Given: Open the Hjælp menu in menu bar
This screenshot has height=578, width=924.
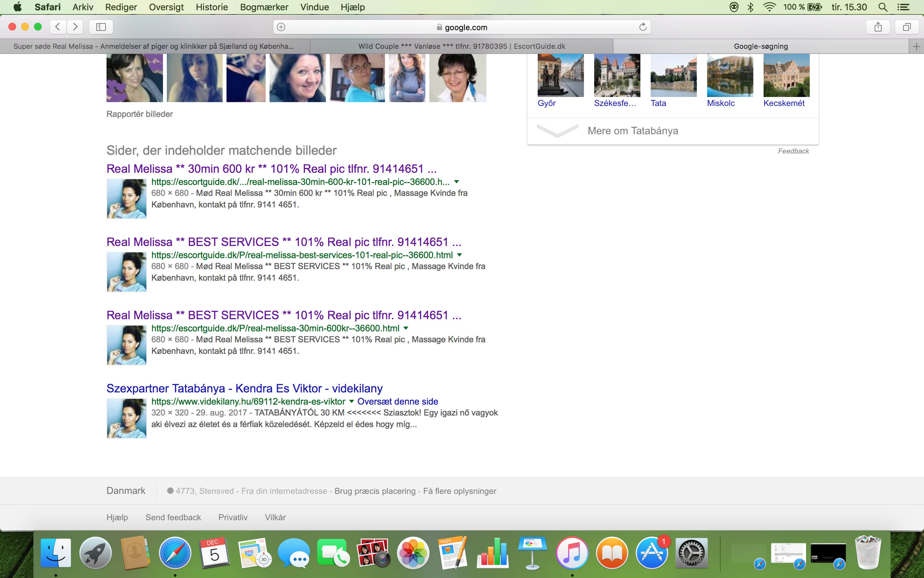Looking at the screenshot, I should pyautogui.click(x=353, y=7).
